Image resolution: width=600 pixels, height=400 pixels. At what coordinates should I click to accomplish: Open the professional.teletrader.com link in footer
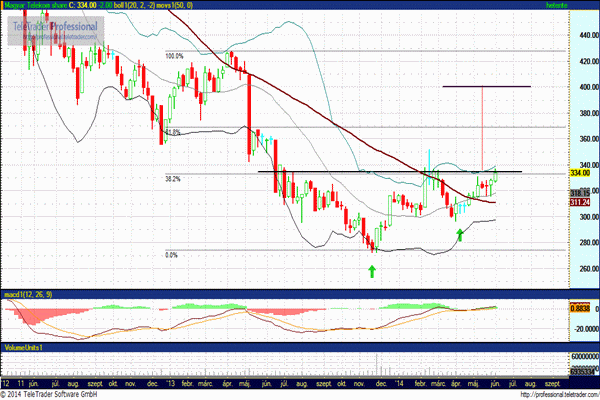click(559, 395)
